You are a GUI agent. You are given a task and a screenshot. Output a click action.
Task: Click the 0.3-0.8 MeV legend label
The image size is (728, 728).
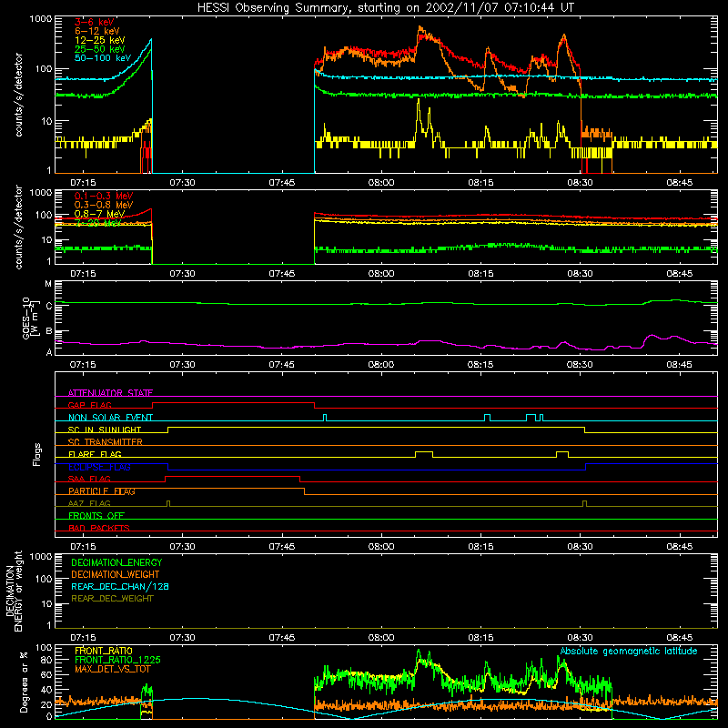click(104, 205)
